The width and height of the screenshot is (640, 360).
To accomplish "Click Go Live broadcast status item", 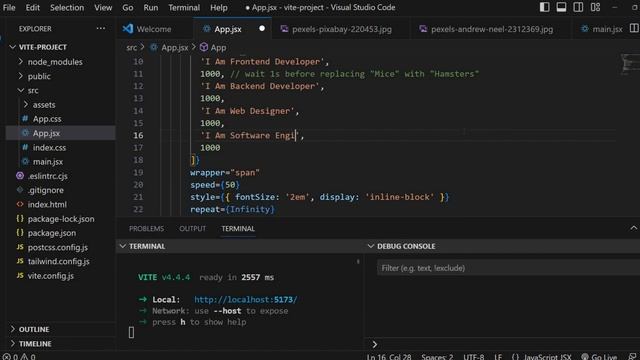I will coord(599,357).
